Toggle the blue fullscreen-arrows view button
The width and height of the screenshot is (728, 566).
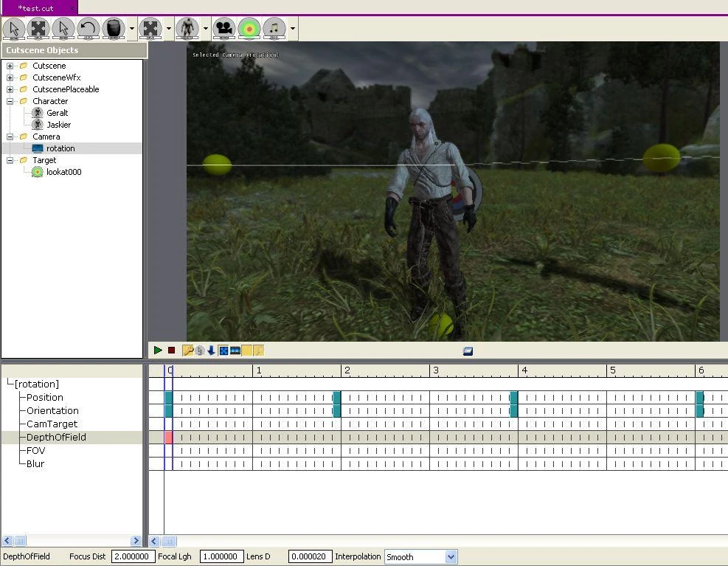tap(223, 351)
